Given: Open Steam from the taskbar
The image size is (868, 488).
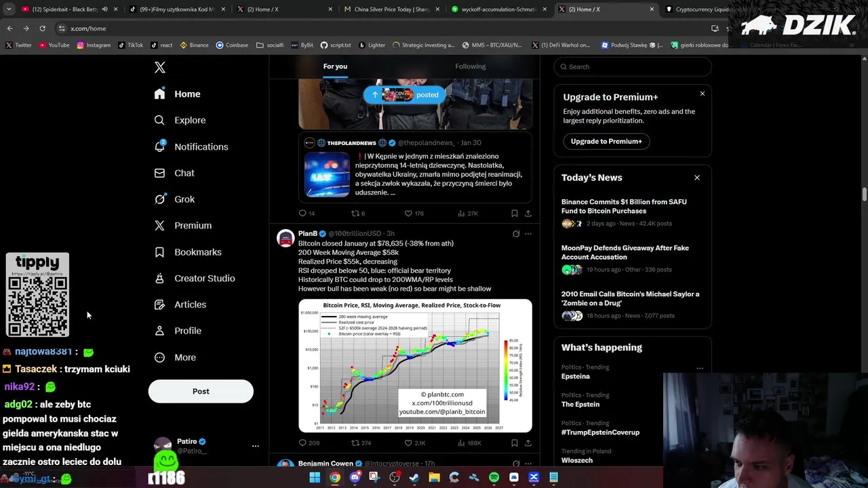Looking at the screenshot, I should click(414, 477).
